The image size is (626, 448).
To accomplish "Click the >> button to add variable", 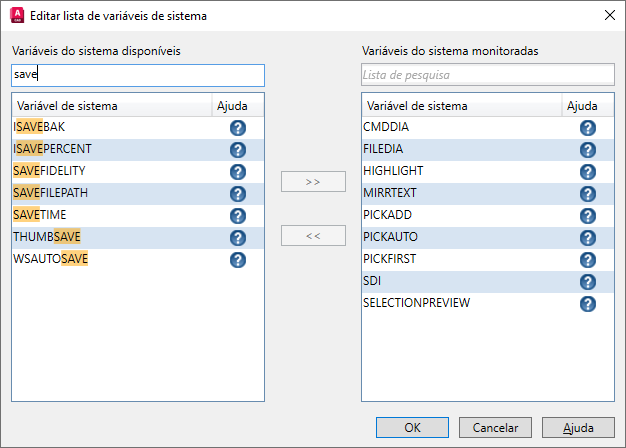I will [313, 182].
